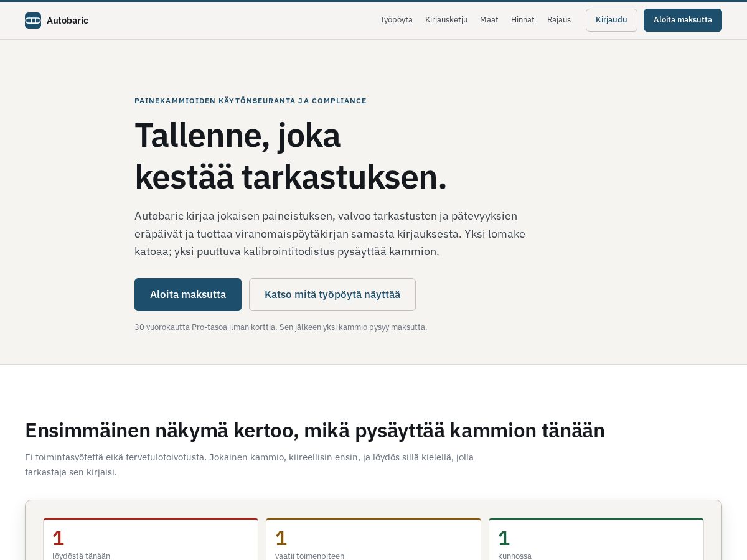Click the Ensimmäinen näkymä kertoo heading
This screenshot has height=560, width=747.
pos(315,431)
